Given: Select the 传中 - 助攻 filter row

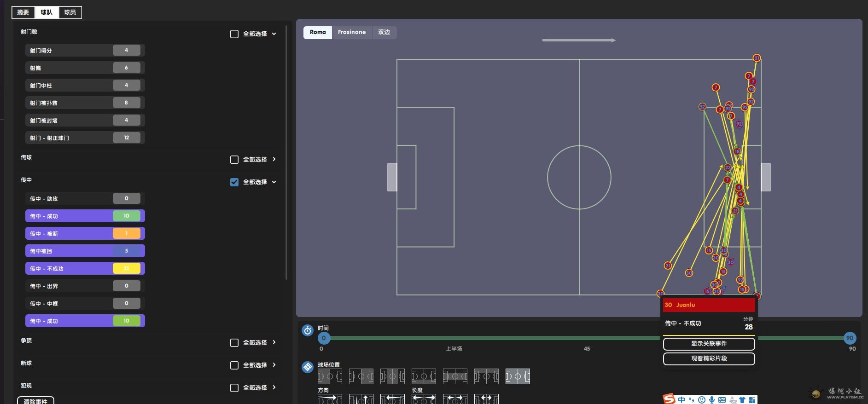Looking at the screenshot, I should tap(85, 199).
